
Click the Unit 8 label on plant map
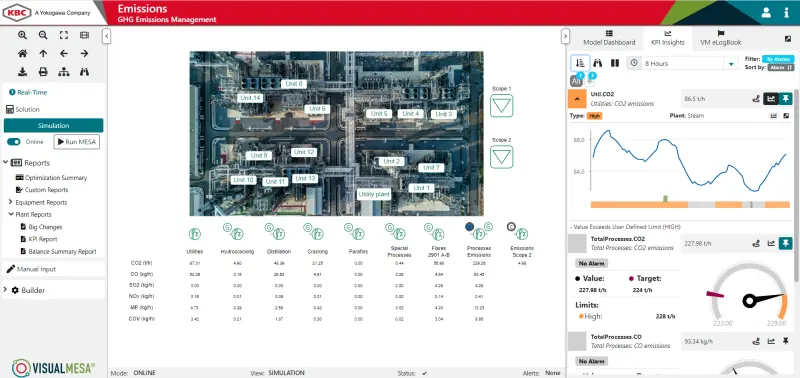pos(294,84)
